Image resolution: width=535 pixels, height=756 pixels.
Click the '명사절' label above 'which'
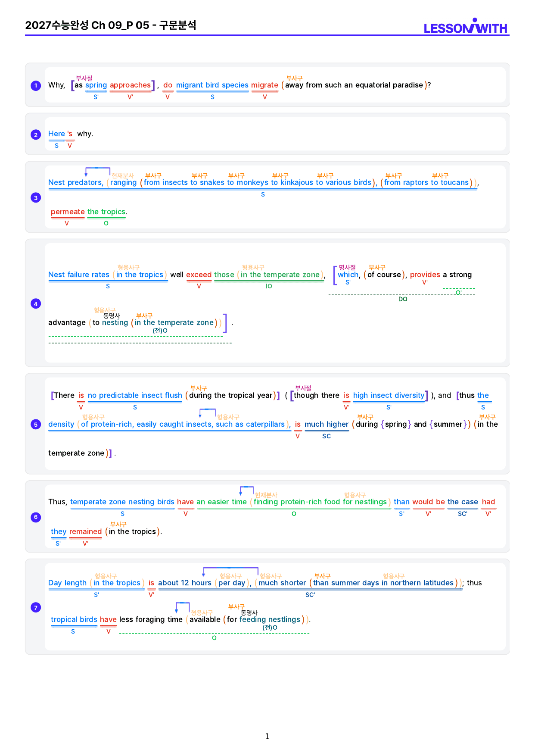(x=347, y=268)
